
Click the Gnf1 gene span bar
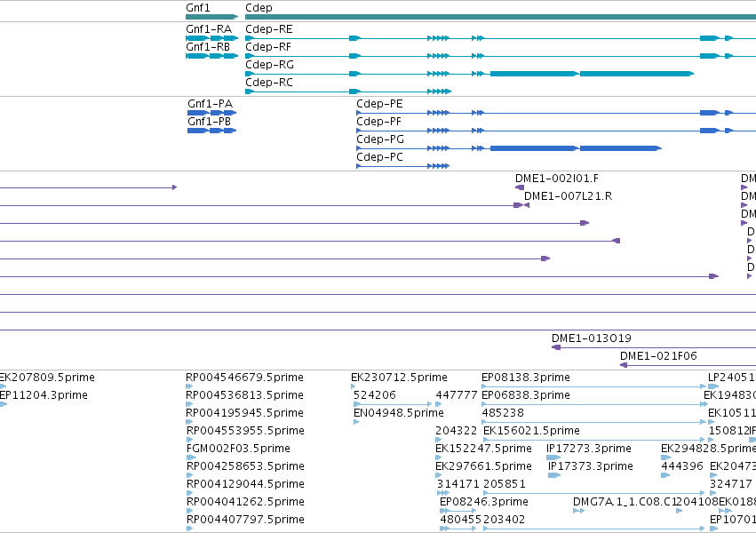point(212,17)
